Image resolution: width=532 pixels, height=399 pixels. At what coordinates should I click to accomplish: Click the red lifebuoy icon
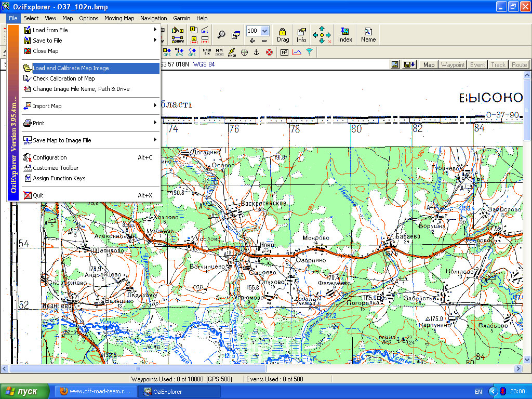tap(270, 52)
